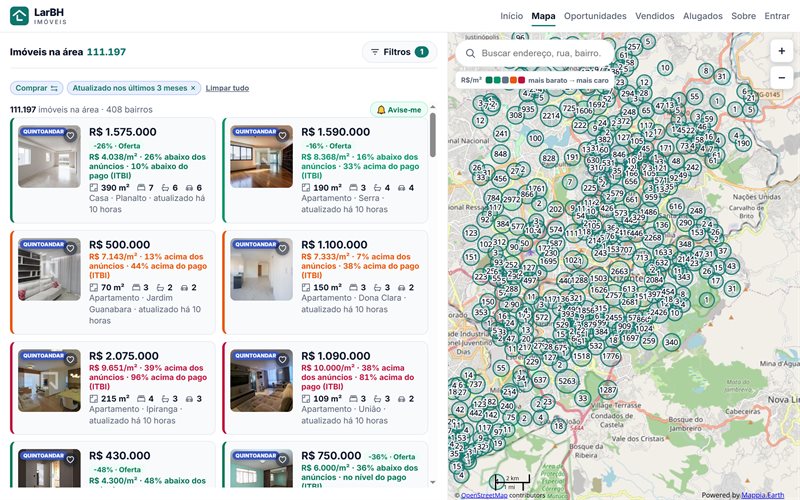Open the 5263 cluster on map

coord(567,381)
